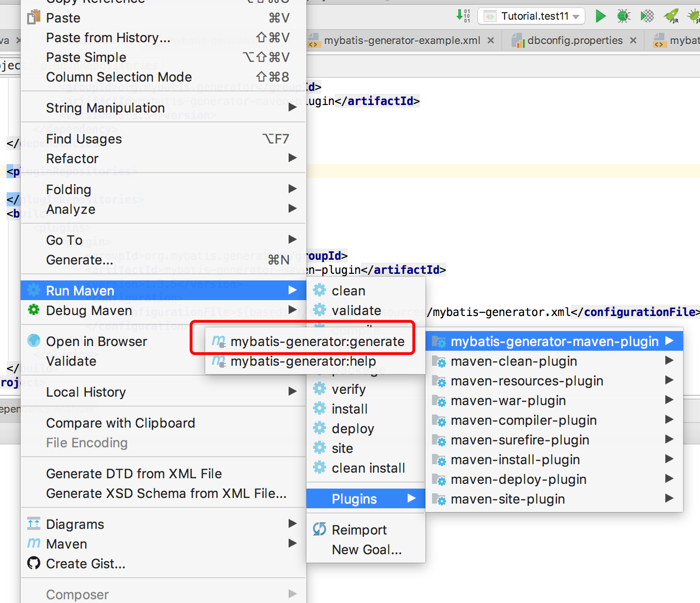Select maven-install-plugin entry

(554, 460)
